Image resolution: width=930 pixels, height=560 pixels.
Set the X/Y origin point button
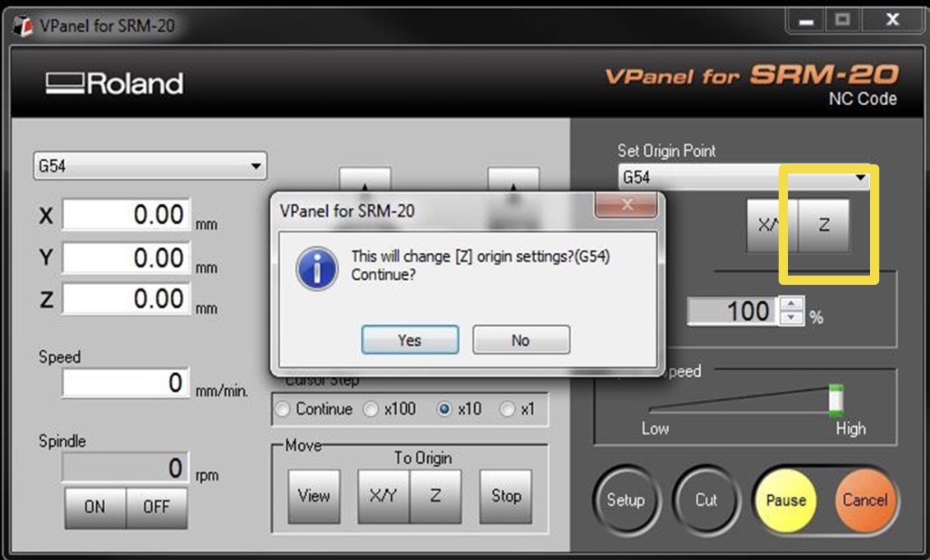coord(771,225)
